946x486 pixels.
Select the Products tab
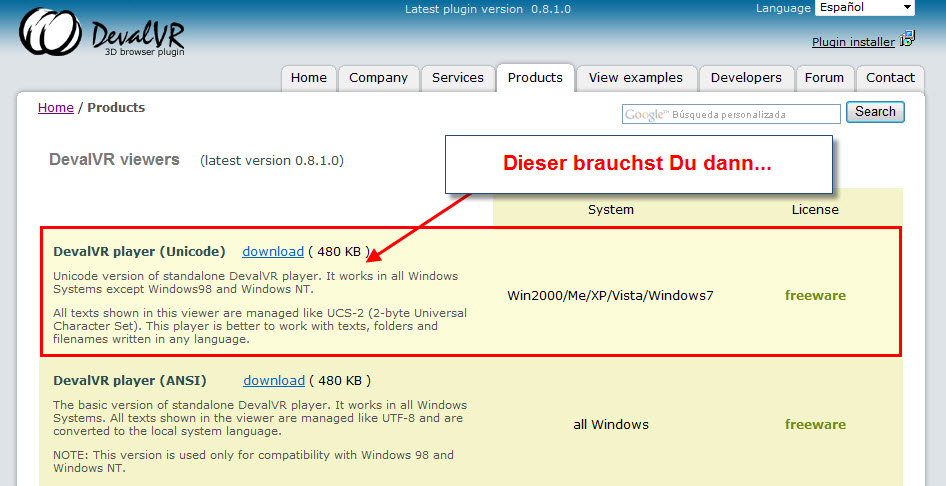pyautogui.click(x=535, y=78)
